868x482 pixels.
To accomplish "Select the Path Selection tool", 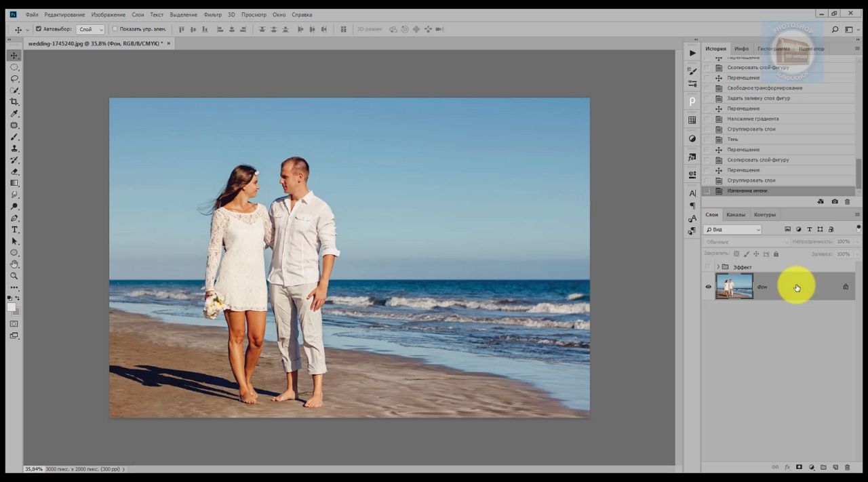I will (14, 241).
